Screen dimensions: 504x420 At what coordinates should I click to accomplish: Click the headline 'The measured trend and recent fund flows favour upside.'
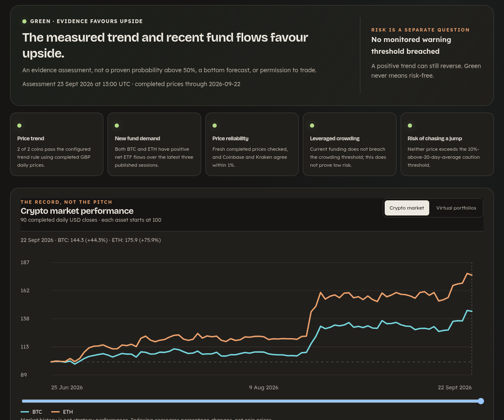165,45
